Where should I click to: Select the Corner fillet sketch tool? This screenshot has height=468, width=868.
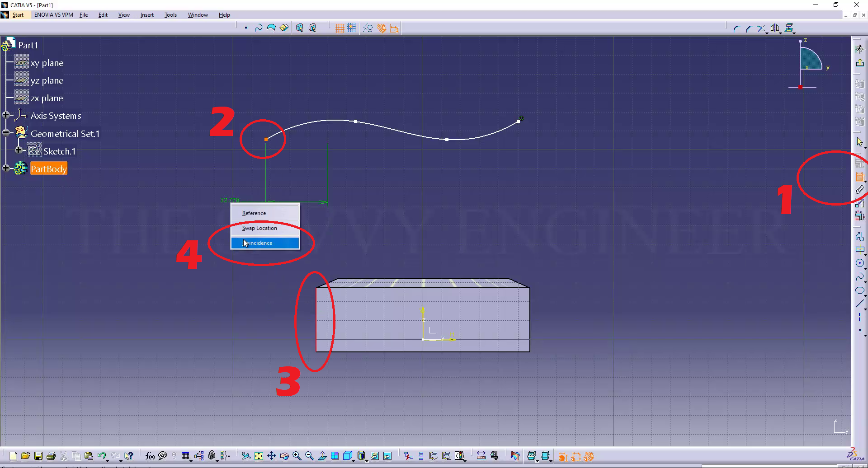pyautogui.click(x=736, y=28)
